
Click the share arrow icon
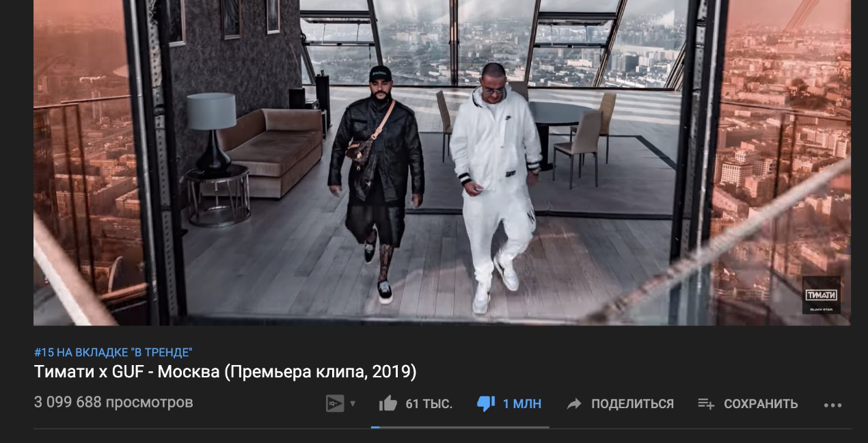pyautogui.click(x=574, y=404)
